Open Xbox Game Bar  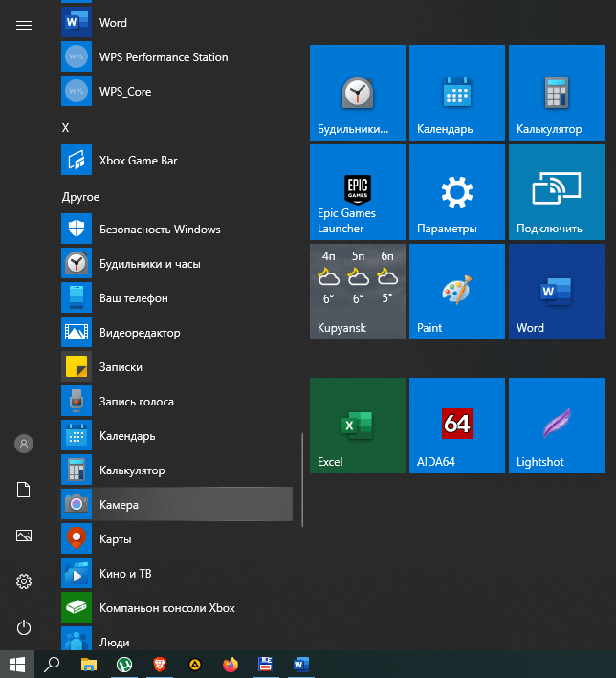click(177, 160)
